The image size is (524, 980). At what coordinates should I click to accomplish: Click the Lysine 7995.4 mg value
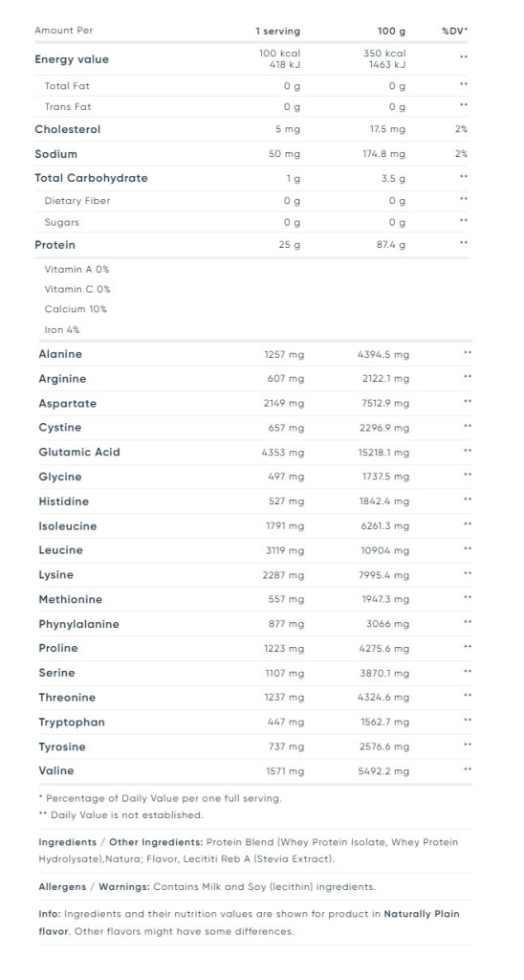pyautogui.click(x=383, y=575)
